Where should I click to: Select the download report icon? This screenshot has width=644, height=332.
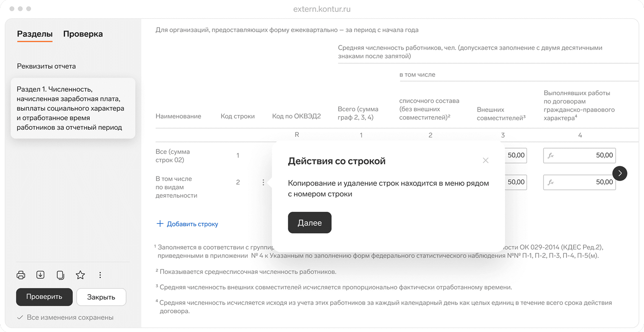coord(41,275)
